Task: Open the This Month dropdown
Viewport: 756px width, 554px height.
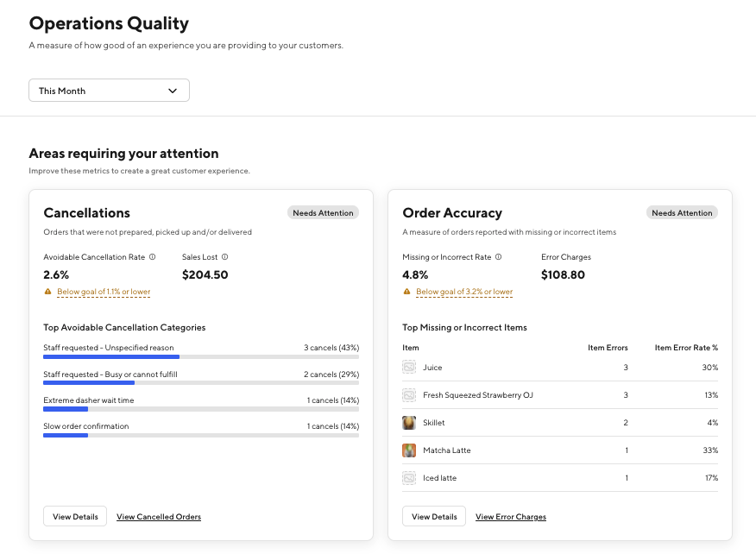Action: 109,90
